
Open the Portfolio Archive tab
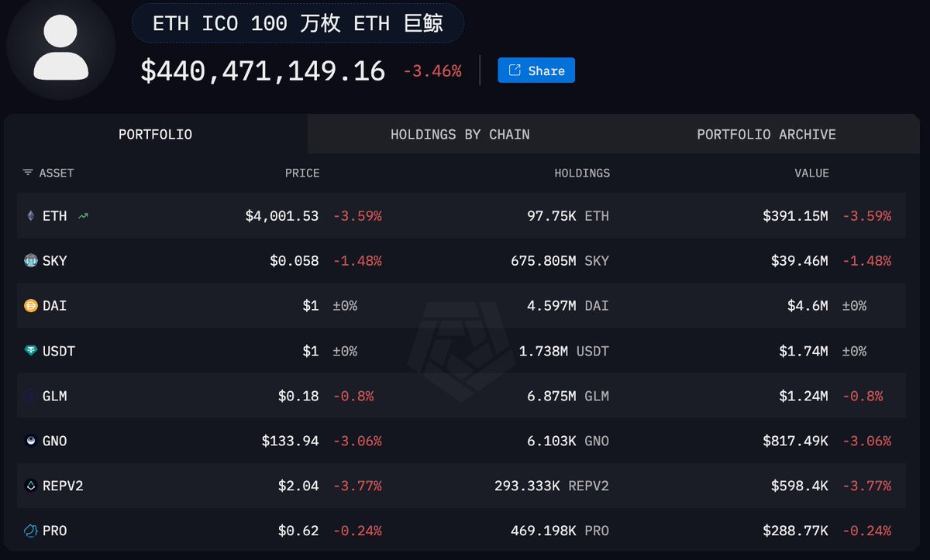coord(766,134)
